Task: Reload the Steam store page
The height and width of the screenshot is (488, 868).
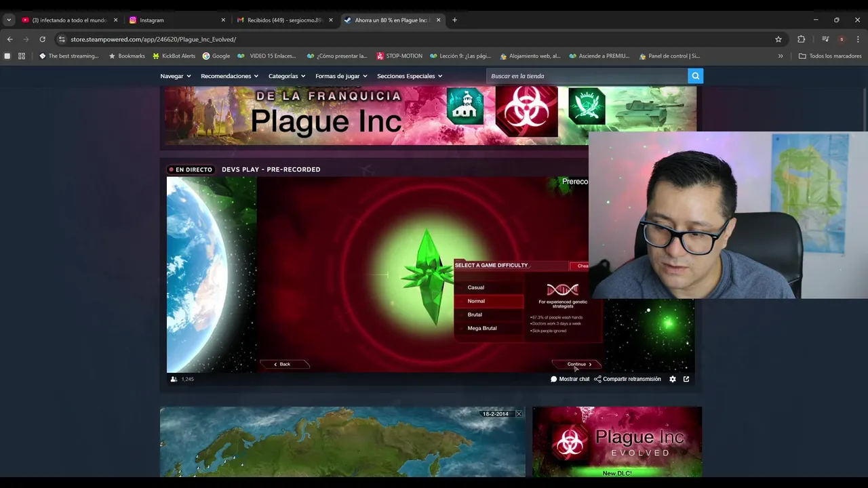Action: 42,39
